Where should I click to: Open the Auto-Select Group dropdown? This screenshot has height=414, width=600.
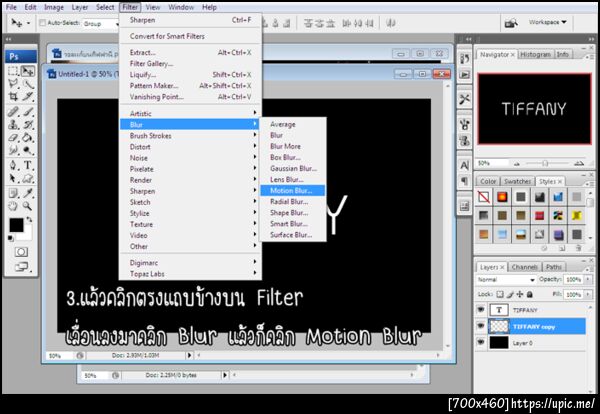click(x=101, y=24)
